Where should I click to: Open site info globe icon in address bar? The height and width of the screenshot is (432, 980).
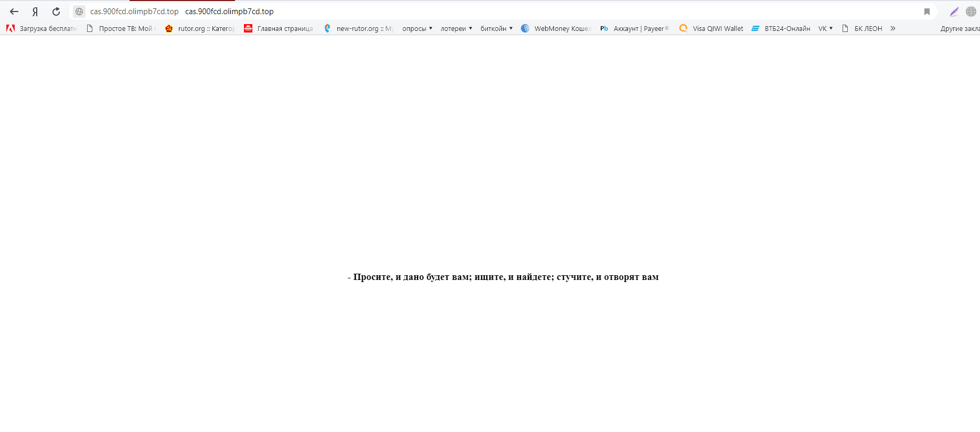(x=79, y=12)
